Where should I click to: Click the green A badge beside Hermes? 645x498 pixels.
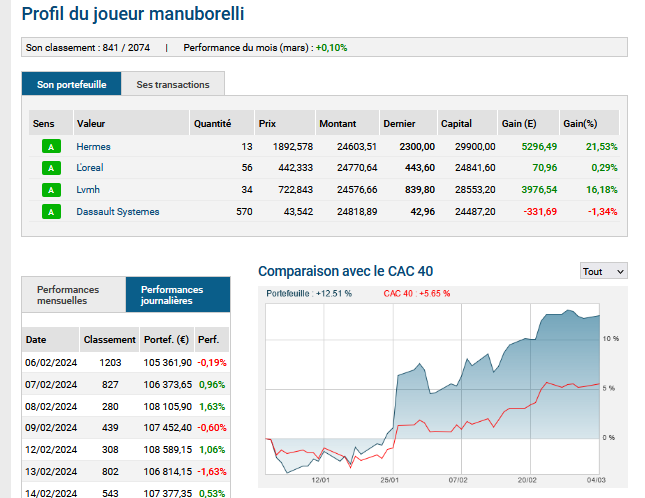coord(51,146)
